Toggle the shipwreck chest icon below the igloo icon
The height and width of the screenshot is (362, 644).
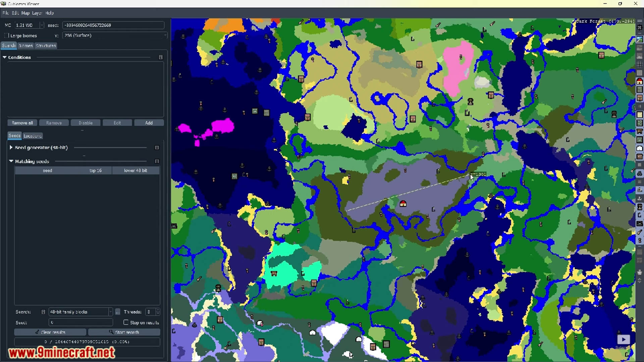(x=640, y=157)
